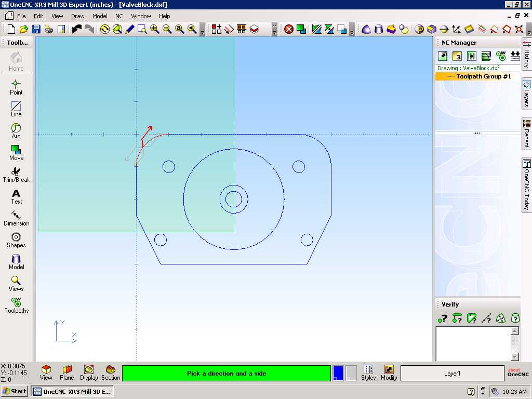Click the XYZ axis arrows icon

click(456, 29)
